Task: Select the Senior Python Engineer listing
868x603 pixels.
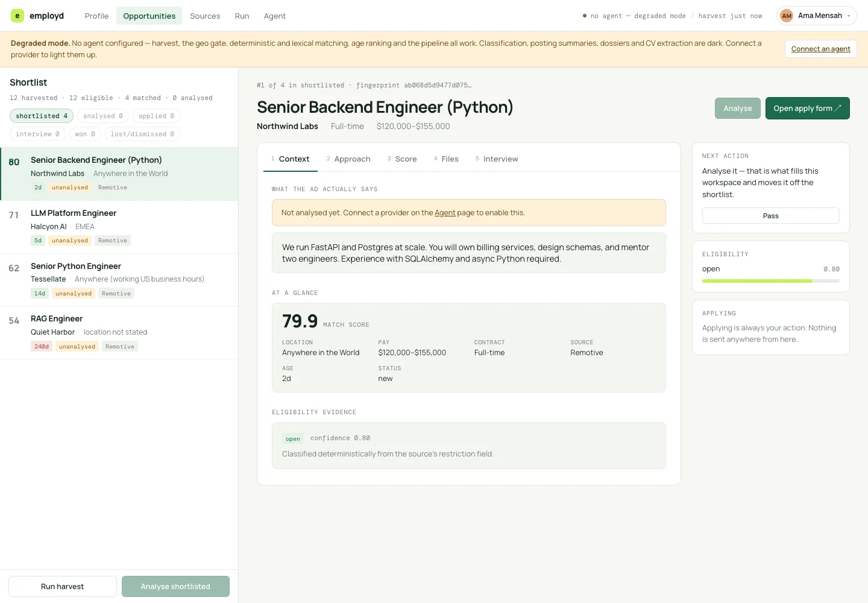Action: pos(119,280)
